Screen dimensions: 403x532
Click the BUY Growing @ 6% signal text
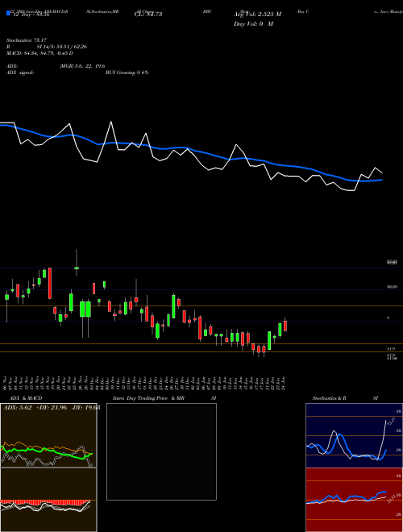(x=127, y=73)
